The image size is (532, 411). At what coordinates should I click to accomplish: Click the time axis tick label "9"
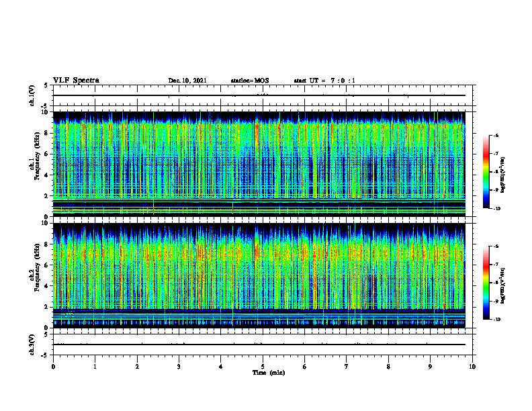pos(430,367)
